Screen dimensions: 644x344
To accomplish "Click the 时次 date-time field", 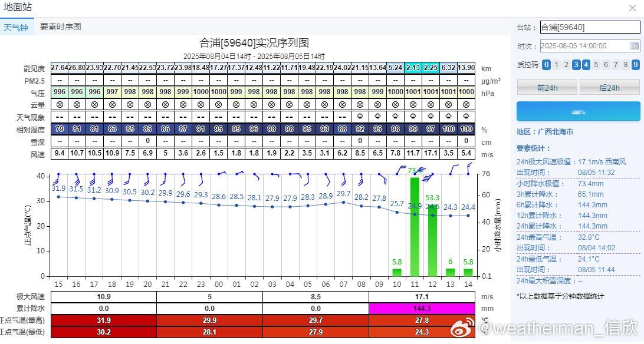I will 590,46.
